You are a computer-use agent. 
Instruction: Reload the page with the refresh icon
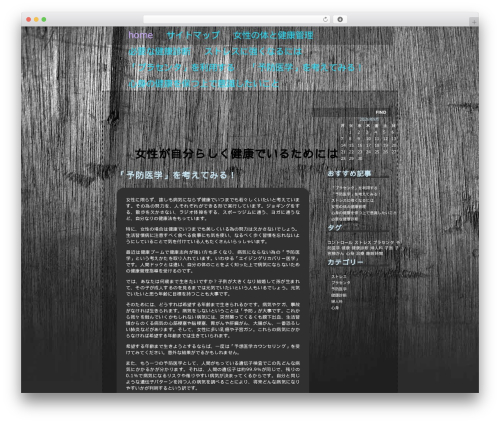[x=325, y=19]
